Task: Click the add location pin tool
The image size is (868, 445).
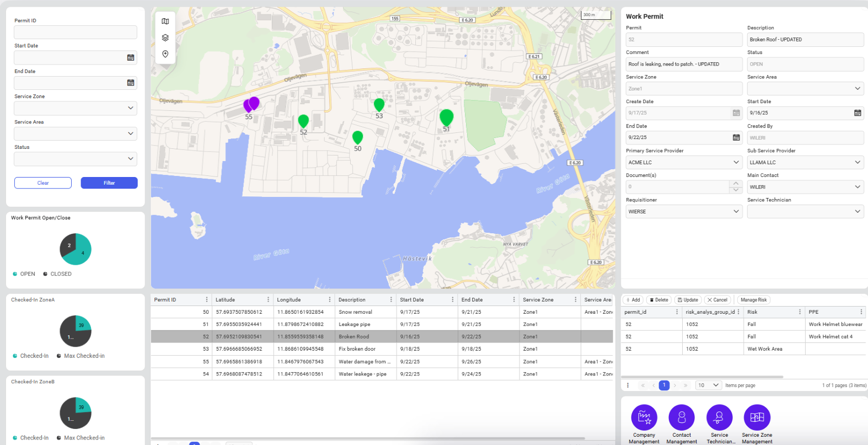Action: [x=165, y=54]
